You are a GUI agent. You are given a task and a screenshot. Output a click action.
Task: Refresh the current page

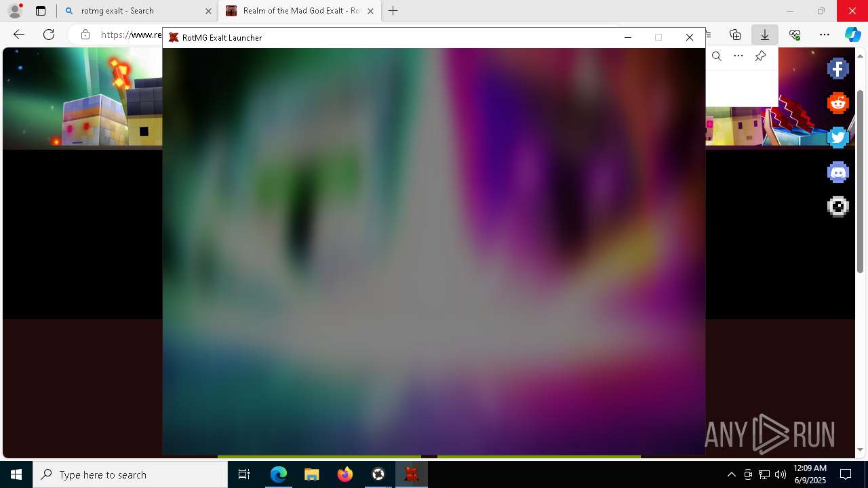(x=49, y=35)
